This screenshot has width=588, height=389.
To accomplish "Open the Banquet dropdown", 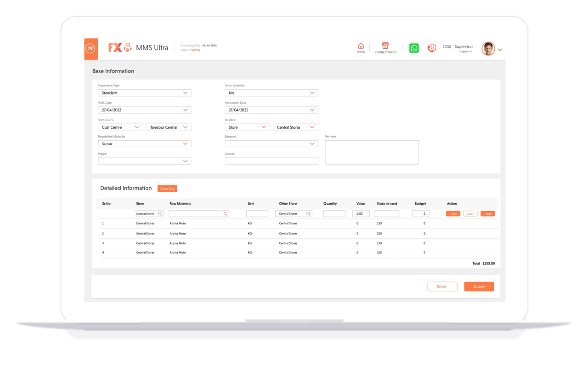I will (271, 143).
